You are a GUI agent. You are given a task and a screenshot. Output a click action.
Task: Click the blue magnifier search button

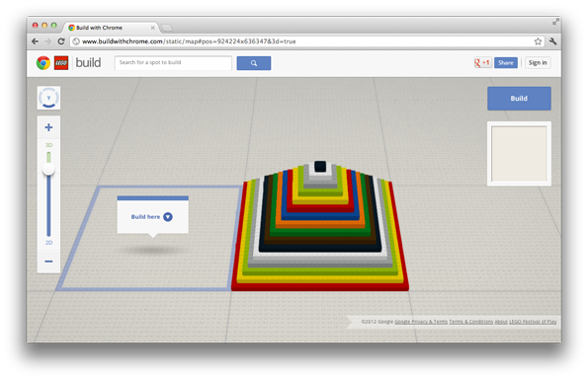pos(254,63)
